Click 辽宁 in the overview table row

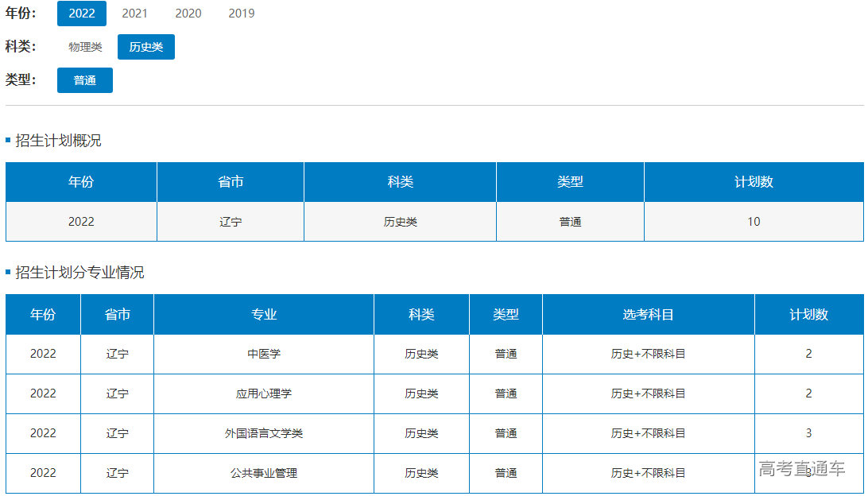[231, 222]
